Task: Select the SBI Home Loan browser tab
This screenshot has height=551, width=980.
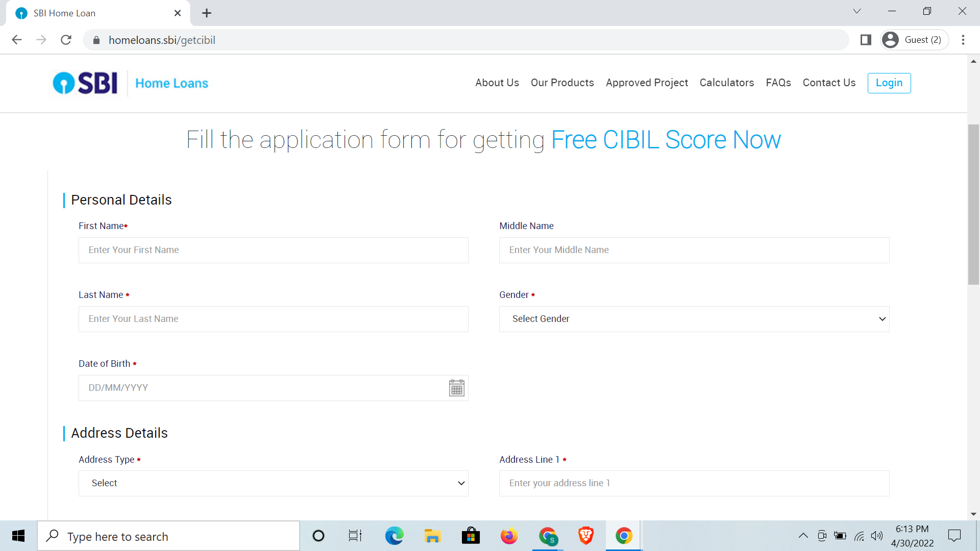Action: click(x=98, y=13)
